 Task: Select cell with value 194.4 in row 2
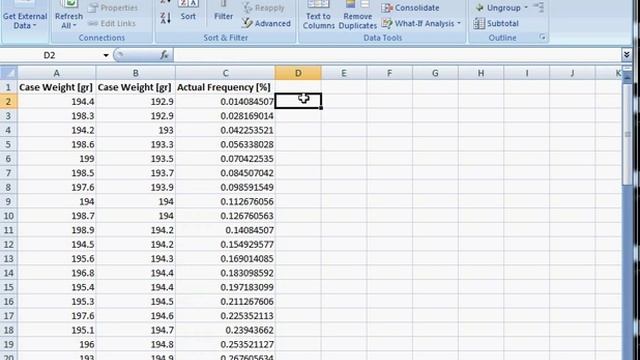[x=57, y=102]
